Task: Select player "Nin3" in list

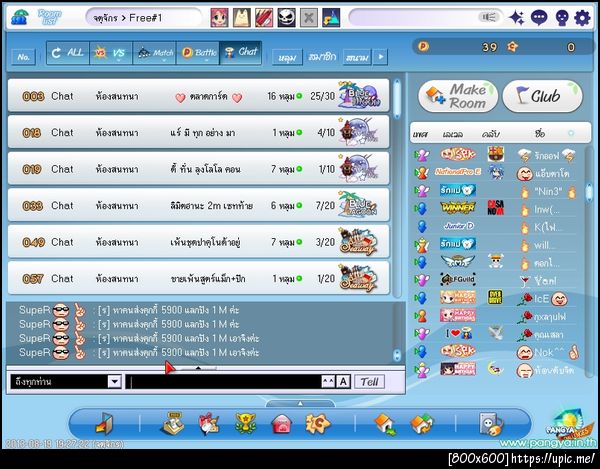Action: click(x=495, y=191)
